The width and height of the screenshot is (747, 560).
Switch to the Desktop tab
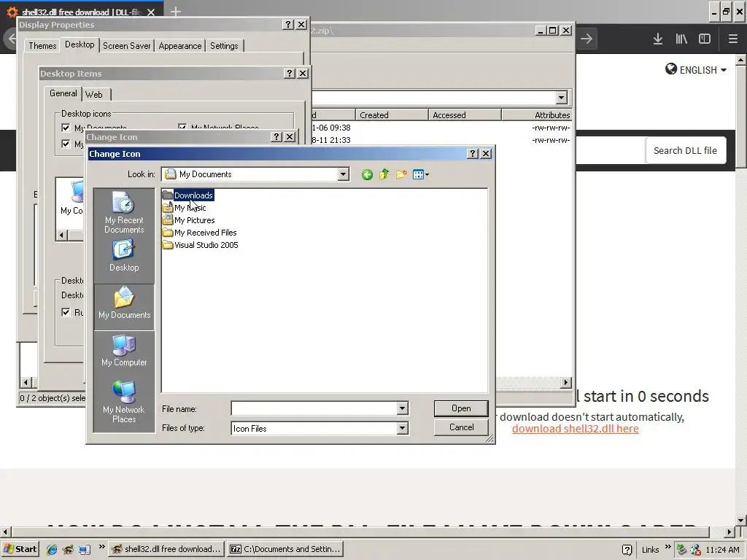pyautogui.click(x=80, y=44)
